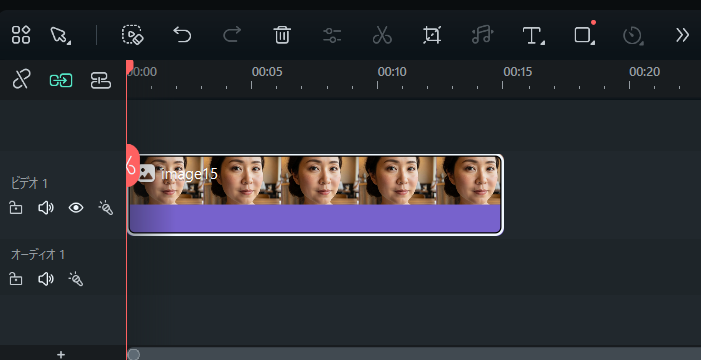Select the image15 clip on the timeline
The height and width of the screenshot is (360, 701).
(316, 195)
